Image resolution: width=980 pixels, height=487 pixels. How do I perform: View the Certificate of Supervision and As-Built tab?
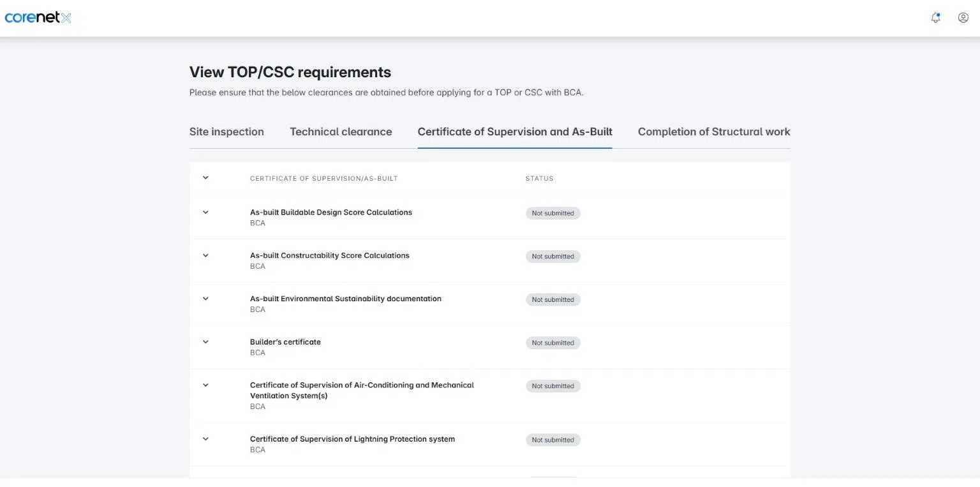[x=514, y=131]
